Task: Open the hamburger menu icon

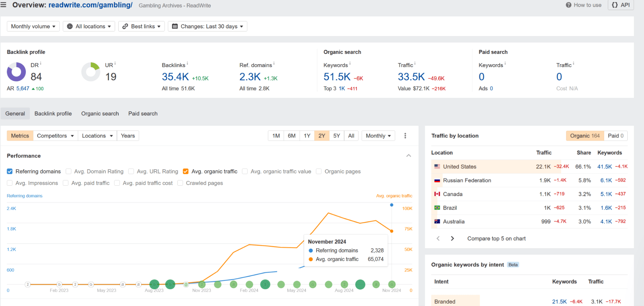Action: click(4, 5)
